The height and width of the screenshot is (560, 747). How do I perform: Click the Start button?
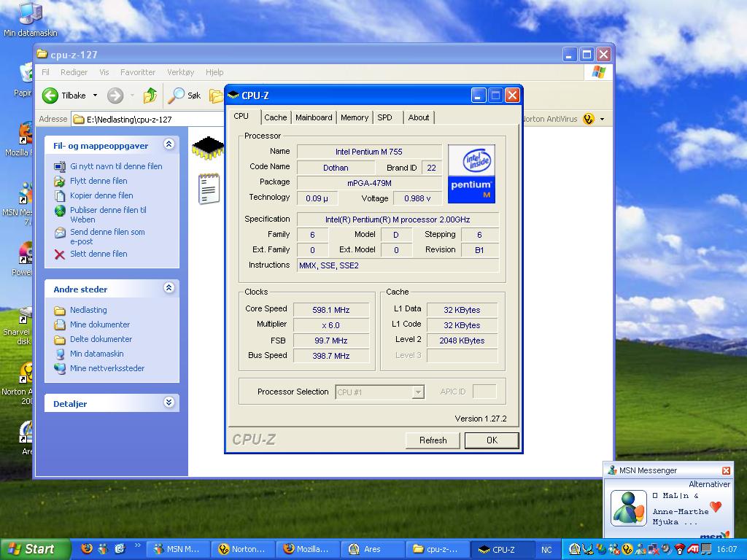[x=35, y=549]
